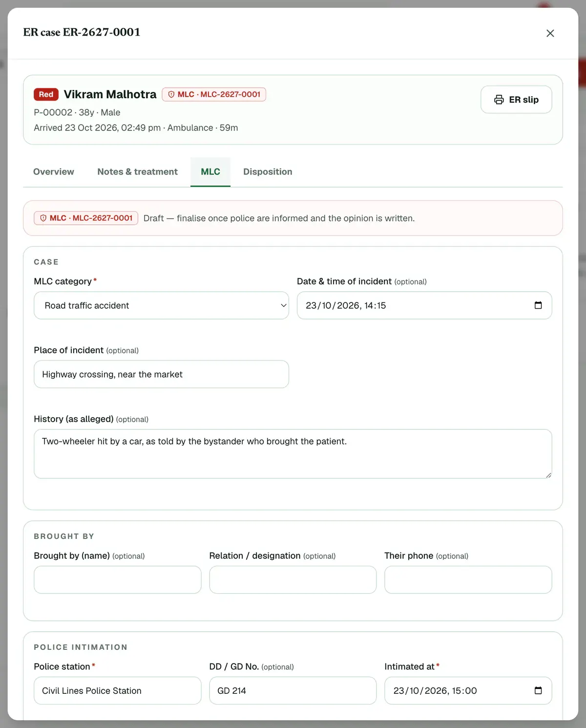Click the draft finalise instruction text

(279, 218)
